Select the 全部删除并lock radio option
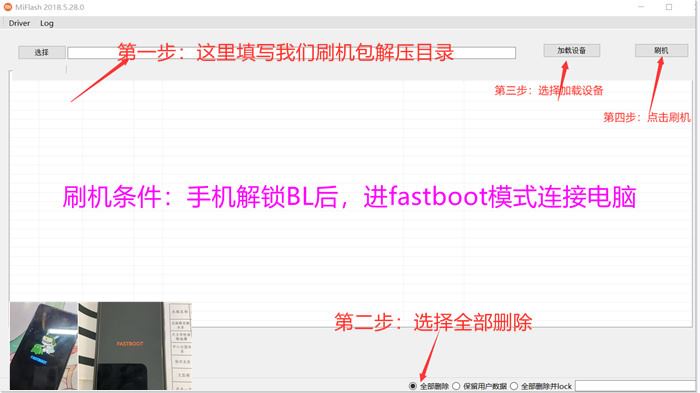 (514, 386)
